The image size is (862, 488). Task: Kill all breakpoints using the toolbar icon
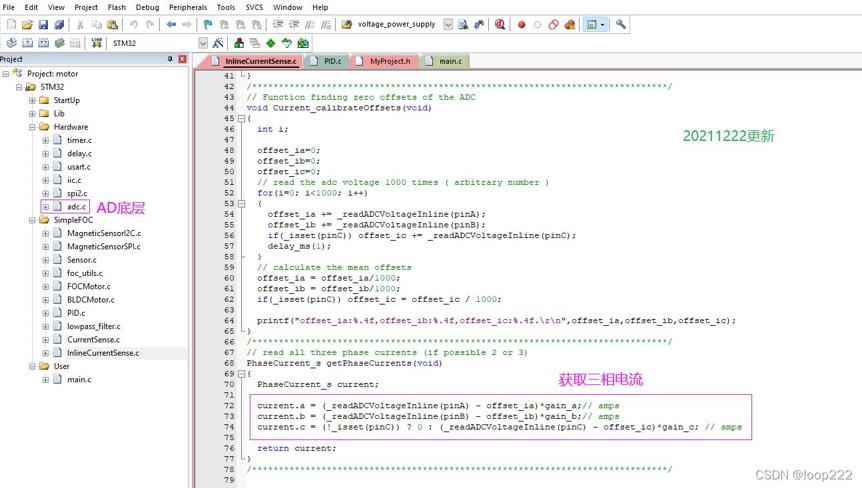pos(570,24)
